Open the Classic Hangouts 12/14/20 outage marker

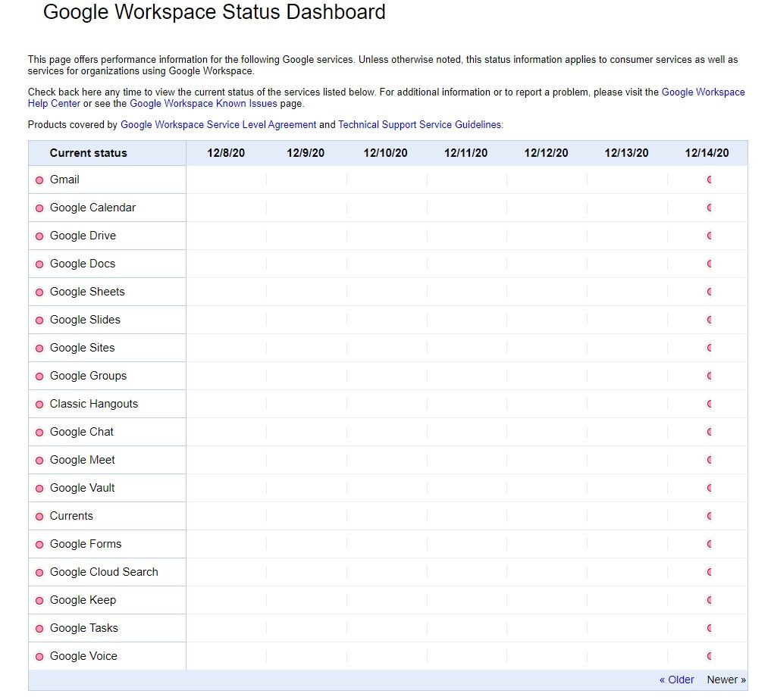[709, 403]
